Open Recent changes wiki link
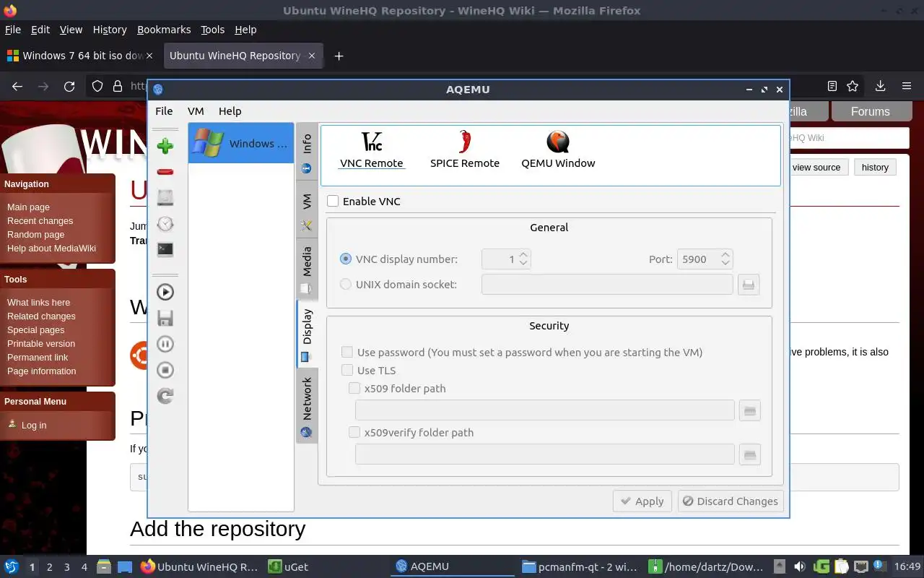This screenshot has width=924, height=578. tap(40, 220)
